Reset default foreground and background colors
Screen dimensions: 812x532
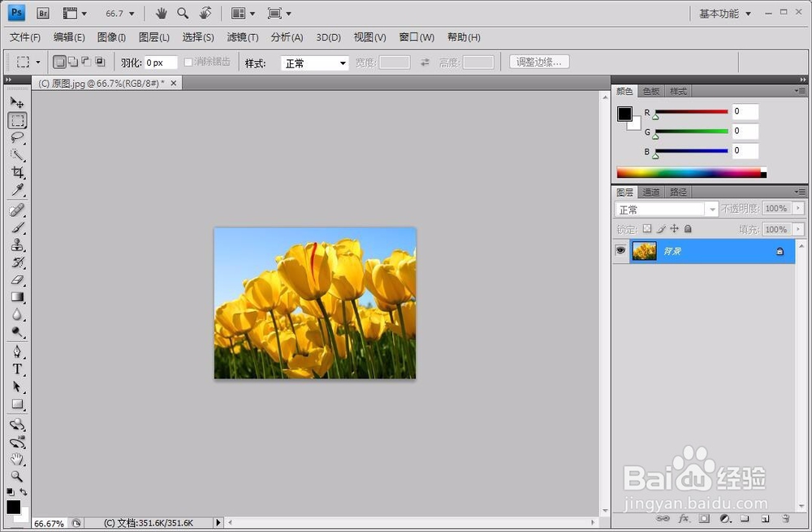click(11, 491)
